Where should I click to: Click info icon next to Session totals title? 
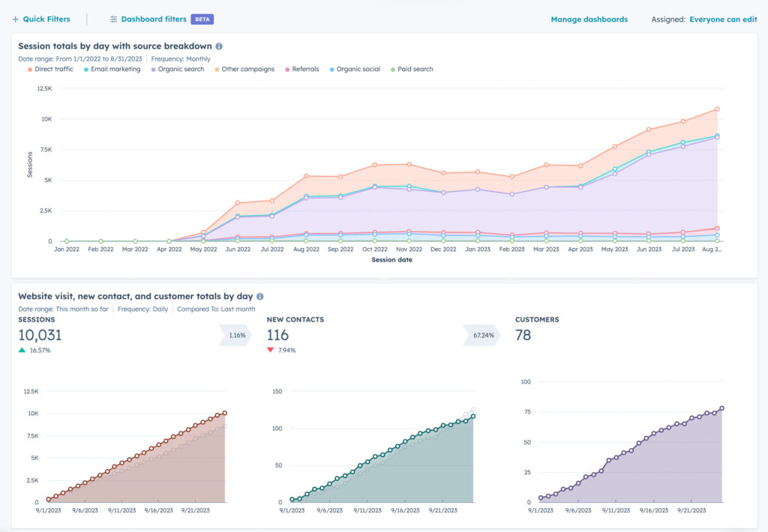click(219, 46)
